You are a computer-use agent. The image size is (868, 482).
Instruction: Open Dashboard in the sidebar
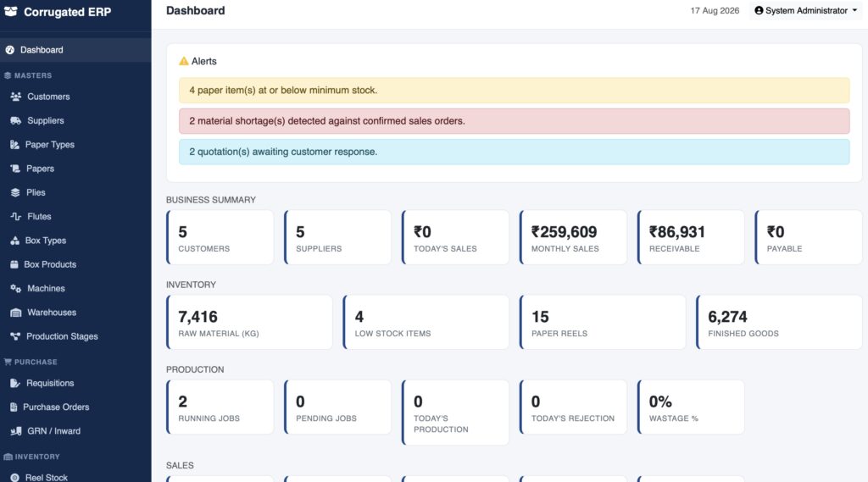point(75,50)
